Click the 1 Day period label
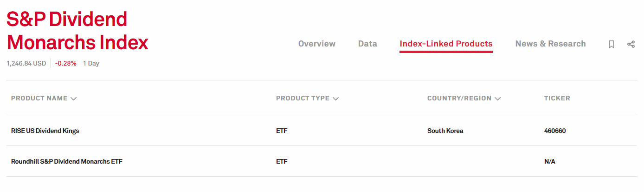Viewport: 644px width, 192px height. (91, 64)
